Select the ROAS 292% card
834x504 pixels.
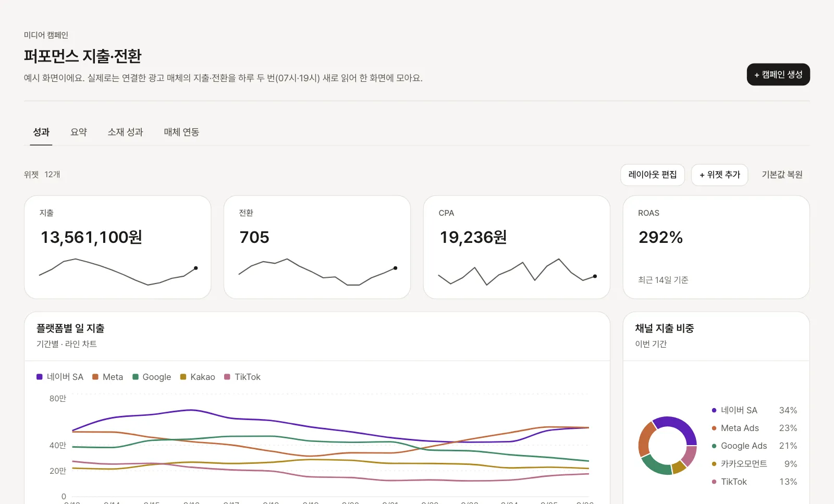point(716,247)
